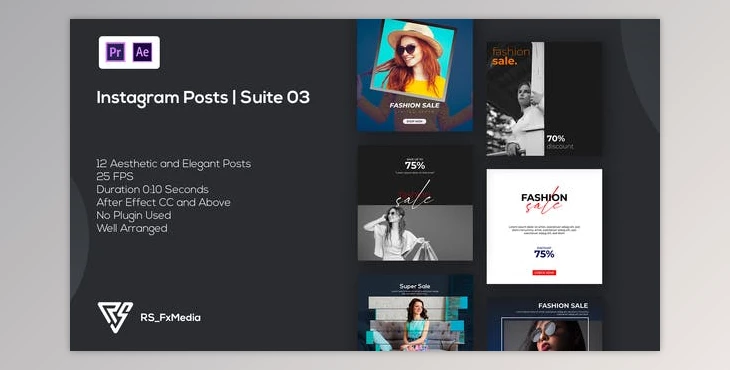Click the 'No Plugin Used' line

(134, 215)
